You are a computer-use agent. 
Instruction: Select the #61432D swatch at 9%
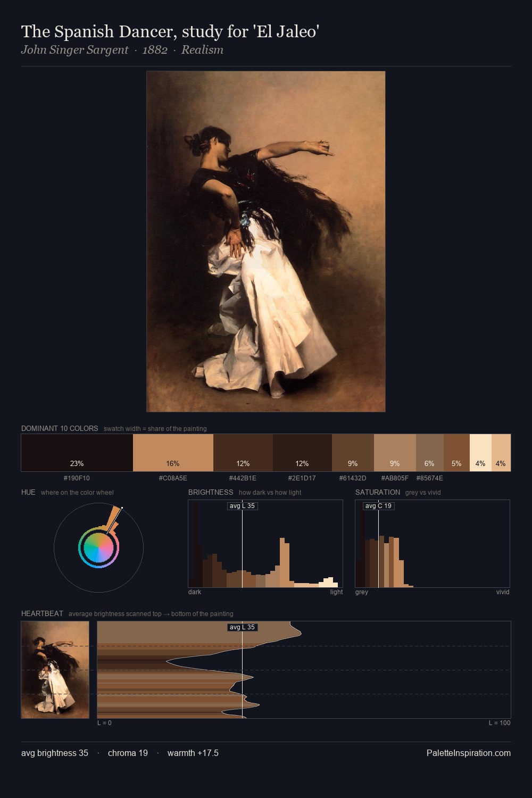pos(353,453)
